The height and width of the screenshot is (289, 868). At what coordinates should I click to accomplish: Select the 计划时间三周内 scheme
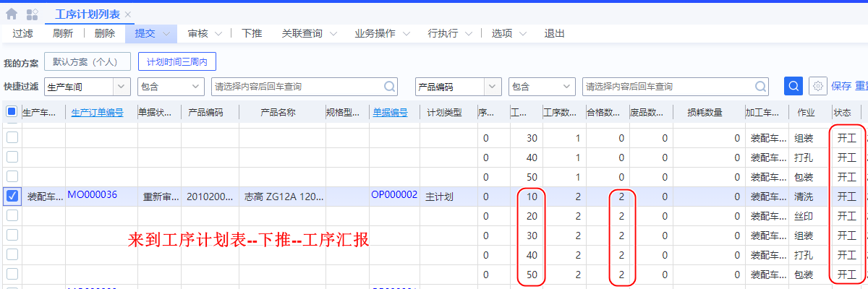tap(176, 62)
